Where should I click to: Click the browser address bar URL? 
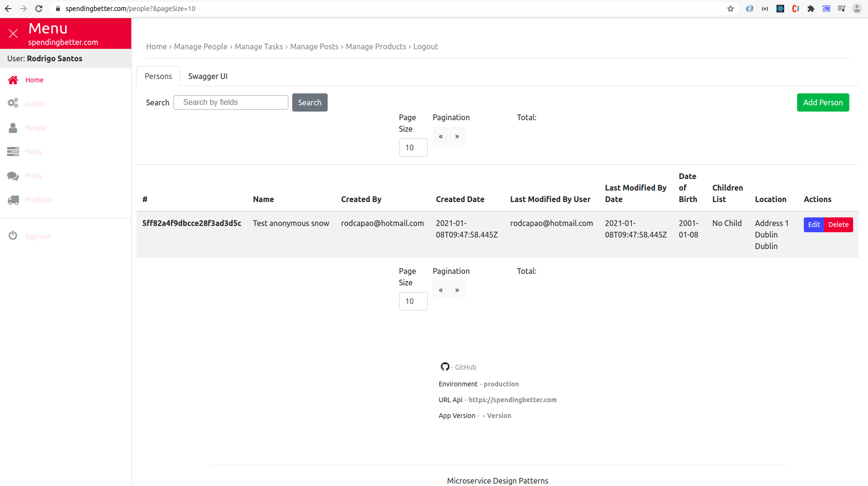[130, 9]
